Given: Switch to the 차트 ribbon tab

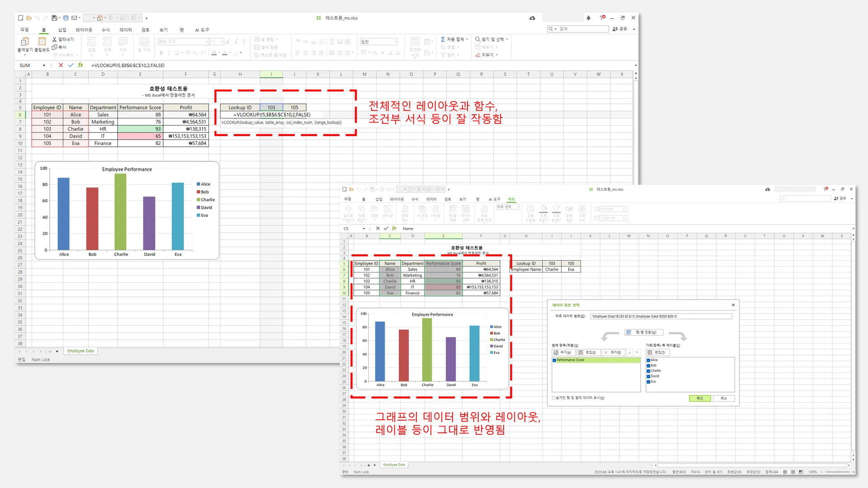Looking at the screenshot, I should 511,199.
